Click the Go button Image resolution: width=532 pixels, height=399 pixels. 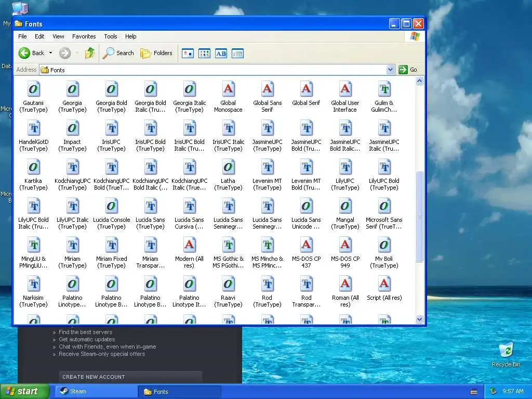tap(408, 70)
